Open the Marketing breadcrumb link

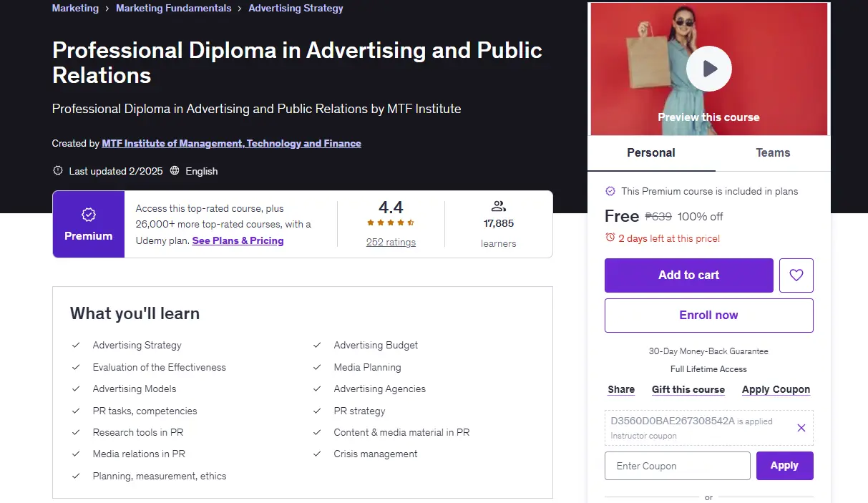pyautogui.click(x=75, y=9)
